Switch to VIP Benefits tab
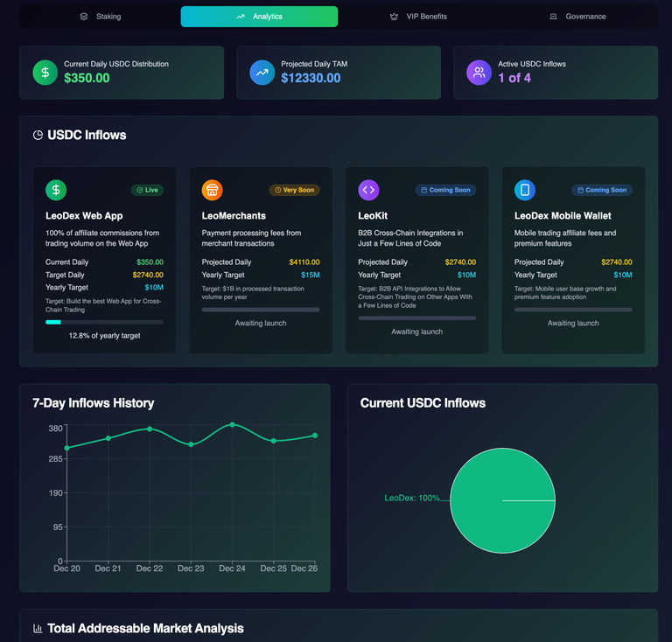 (418, 17)
